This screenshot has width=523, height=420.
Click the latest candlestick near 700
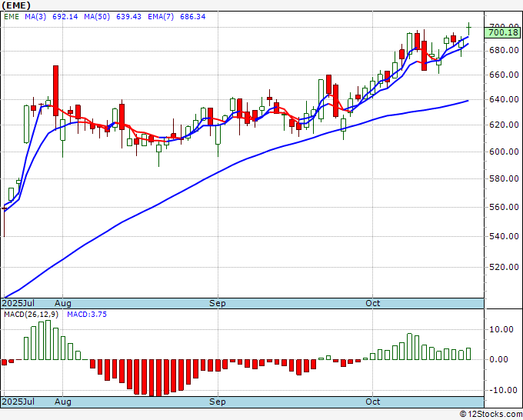click(469, 28)
